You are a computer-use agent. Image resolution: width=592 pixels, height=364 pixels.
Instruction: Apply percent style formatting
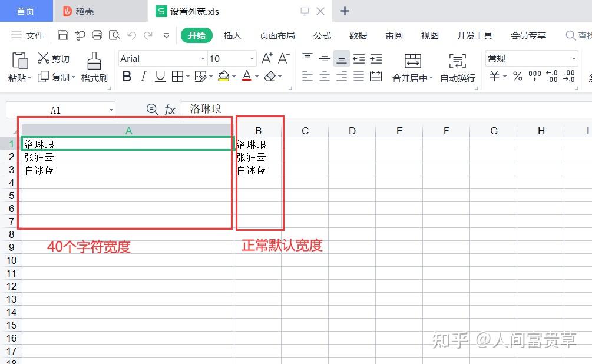click(x=517, y=77)
